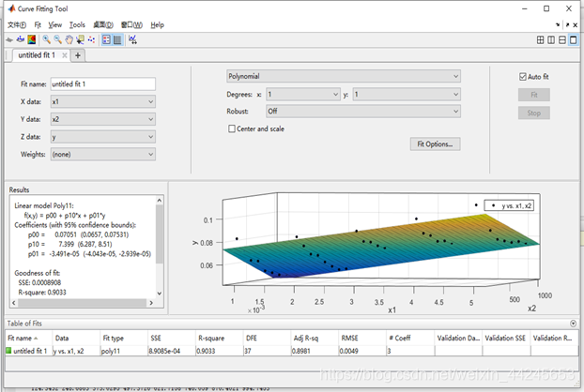Click Results horizontal scroll left arrow
Image resolution: width=584 pixels, height=392 pixels.
pyautogui.click(x=14, y=303)
